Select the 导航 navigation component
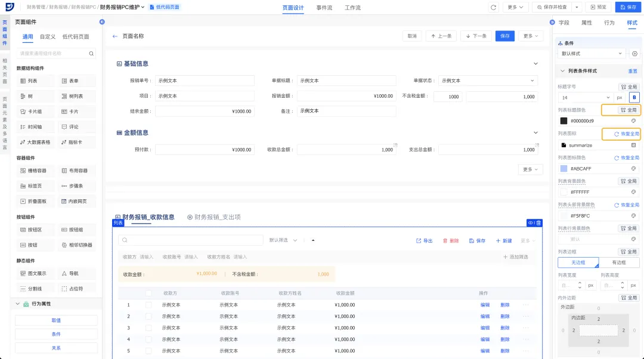Screen dimensions: 644x359 (x=77, y=274)
